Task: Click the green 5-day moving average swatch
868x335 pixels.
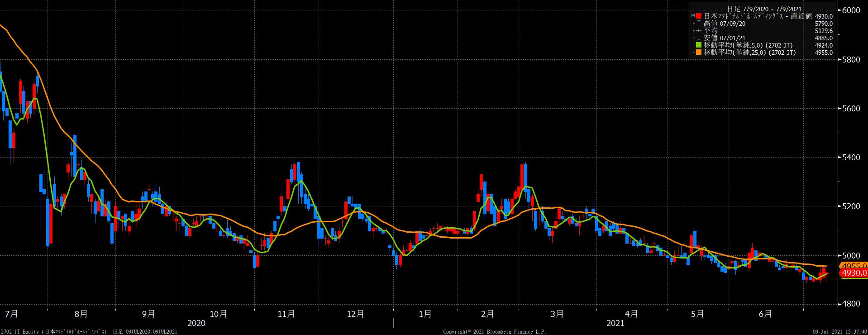Action: (x=699, y=45)
